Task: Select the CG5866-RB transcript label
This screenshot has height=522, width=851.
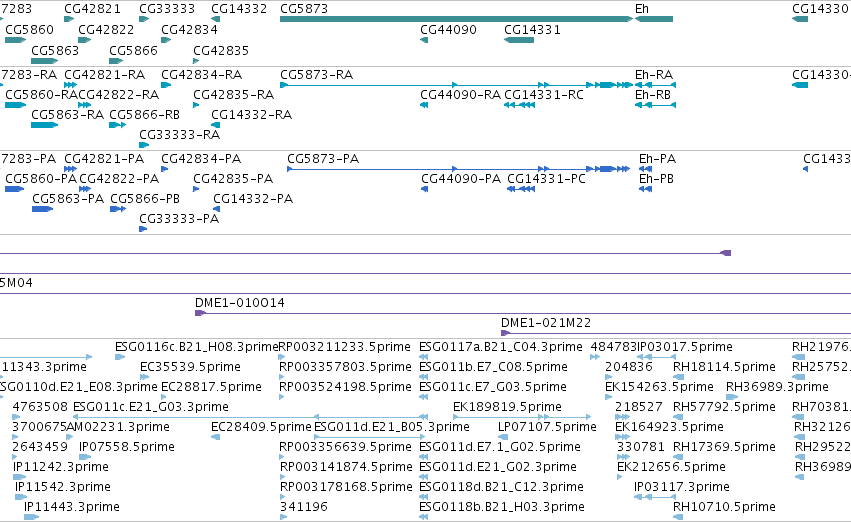Action: (144, 115)
